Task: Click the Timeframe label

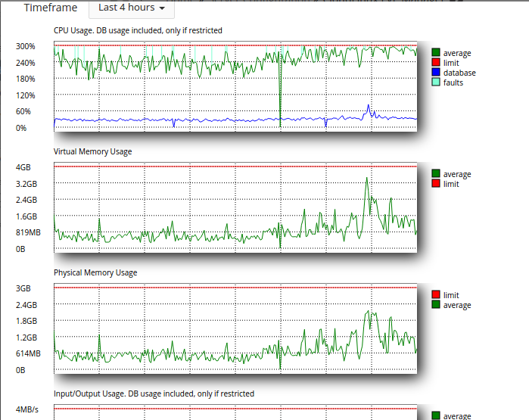Action: click(51, 8)
